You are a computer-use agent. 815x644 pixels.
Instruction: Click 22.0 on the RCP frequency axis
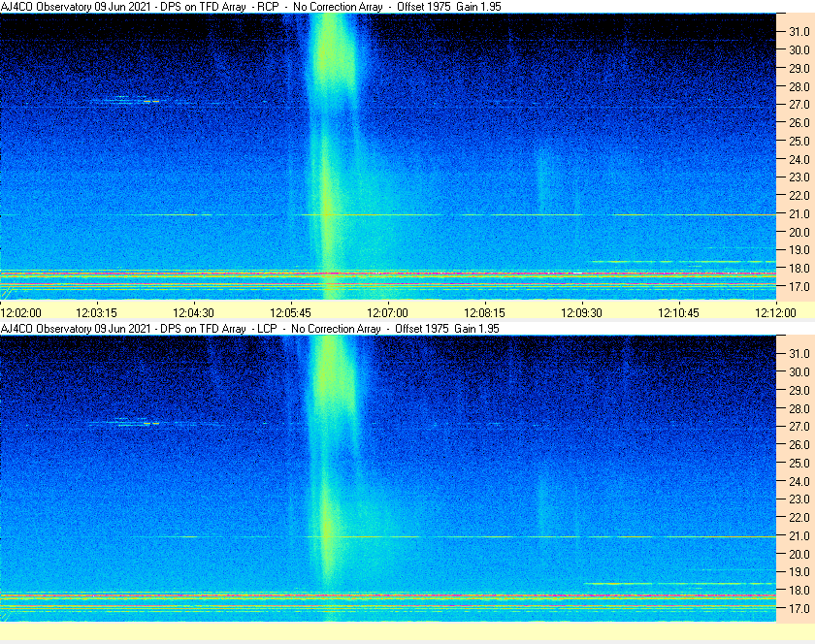799,196
